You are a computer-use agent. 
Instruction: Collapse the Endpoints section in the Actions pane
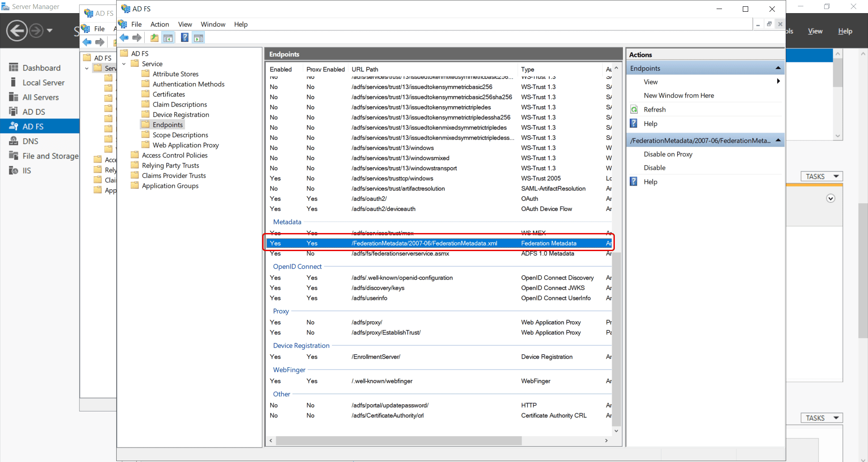point(778,68)
